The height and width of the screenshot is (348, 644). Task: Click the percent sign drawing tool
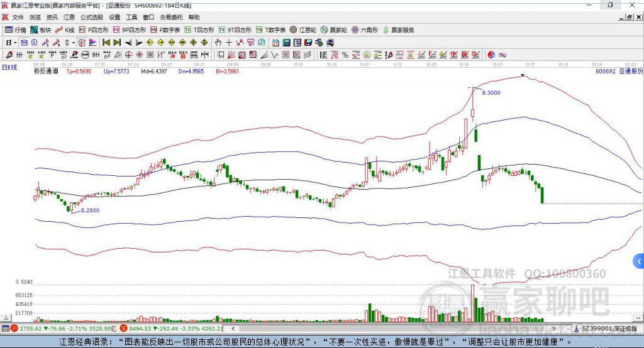point(345,55)
